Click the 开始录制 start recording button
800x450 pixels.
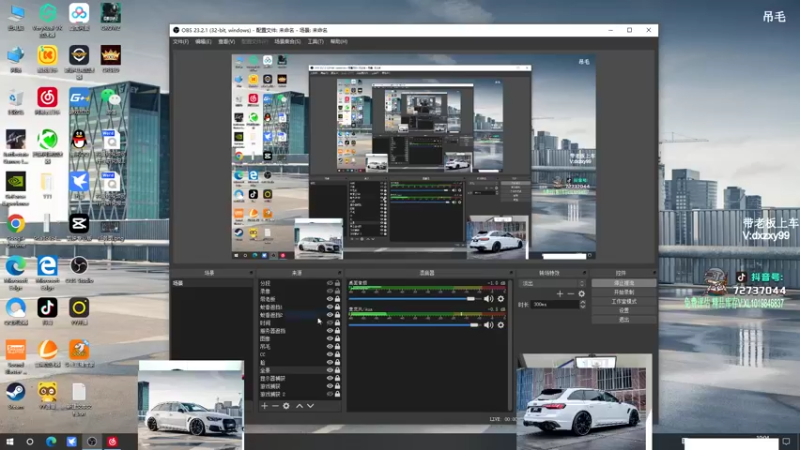click(624, 292)
